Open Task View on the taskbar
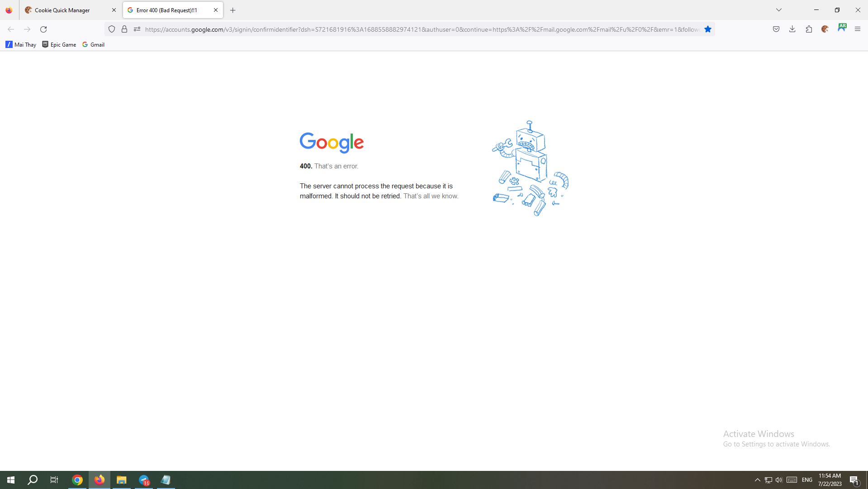The width and height of the screenshot is (868, 489). 54,480
